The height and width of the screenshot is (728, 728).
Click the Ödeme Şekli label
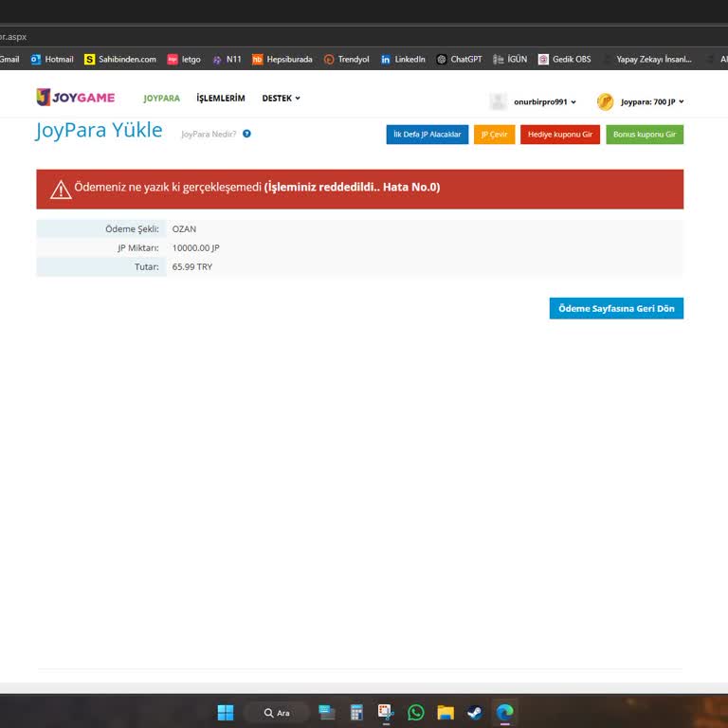coord(132,228)
